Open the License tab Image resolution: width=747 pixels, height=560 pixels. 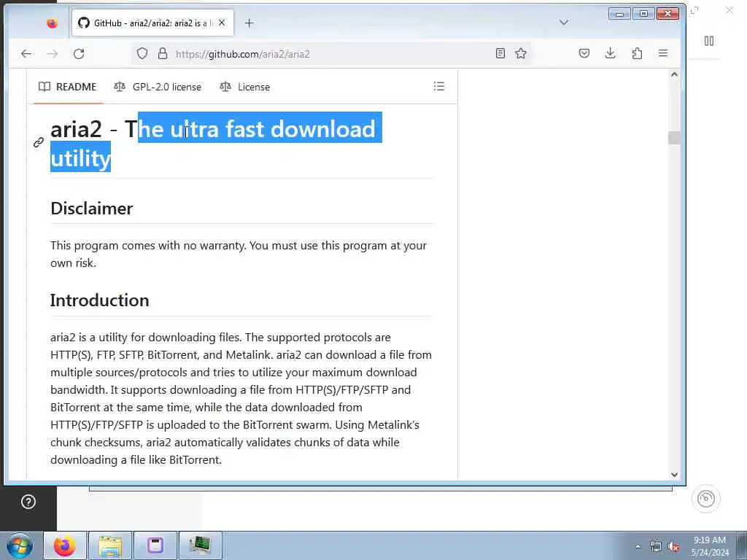pyautogui.click(x=245, y=87)
